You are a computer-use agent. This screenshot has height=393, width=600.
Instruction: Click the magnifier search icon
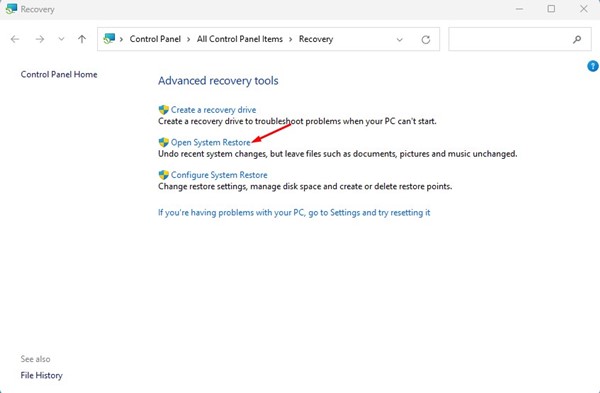577,39
